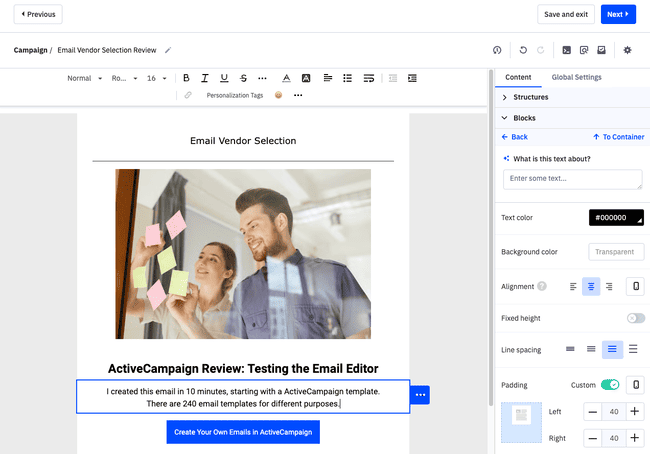This screenshot has width=650, height=454.
Task: Enable the Fixed height toggle
Action: pyautogui.click(x=635, y=318)
